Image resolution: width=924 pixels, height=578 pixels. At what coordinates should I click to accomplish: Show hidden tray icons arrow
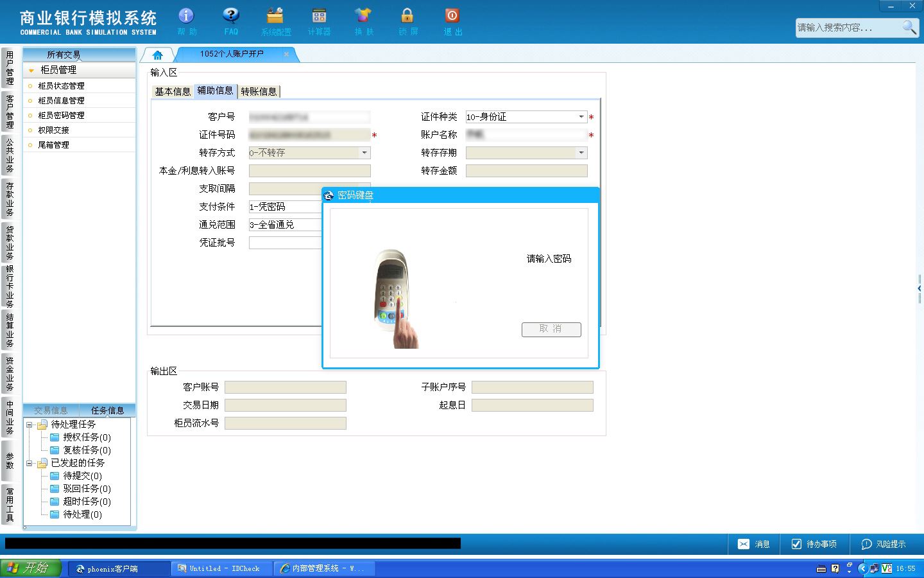(862, 568)
